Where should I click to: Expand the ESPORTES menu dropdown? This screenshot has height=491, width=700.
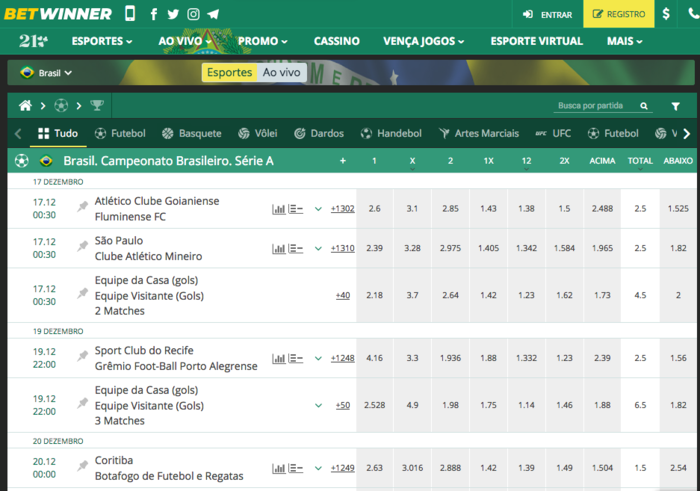click(102, 41)
